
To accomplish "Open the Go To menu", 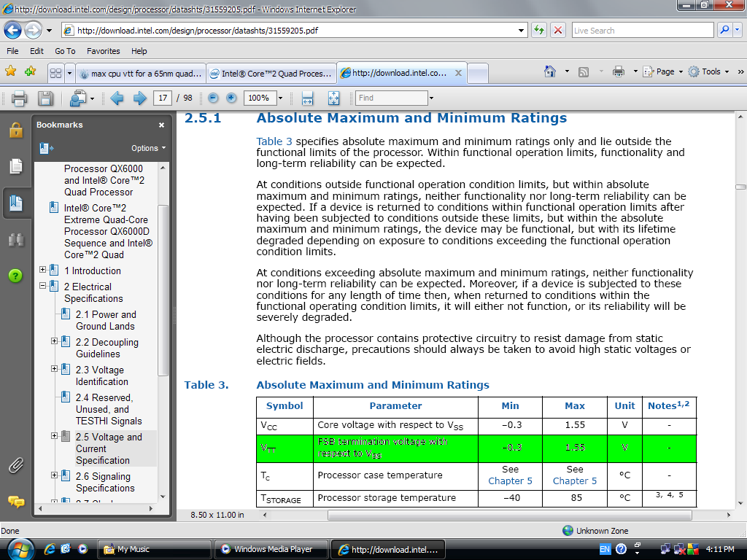I will coord(65,51).
